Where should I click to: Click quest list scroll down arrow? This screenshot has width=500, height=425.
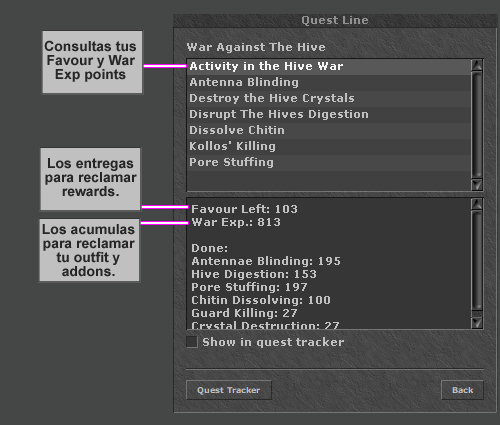click(477, 184)
